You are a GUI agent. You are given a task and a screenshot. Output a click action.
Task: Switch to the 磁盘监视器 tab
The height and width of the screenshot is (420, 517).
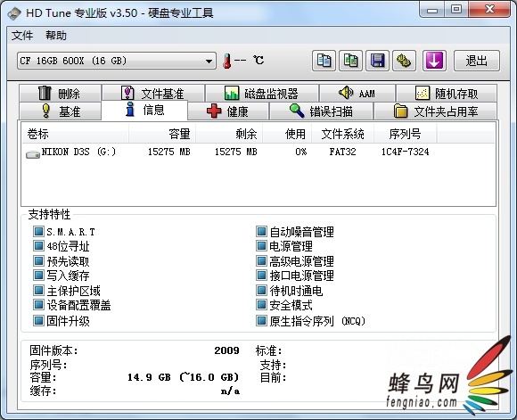[262, 94]
